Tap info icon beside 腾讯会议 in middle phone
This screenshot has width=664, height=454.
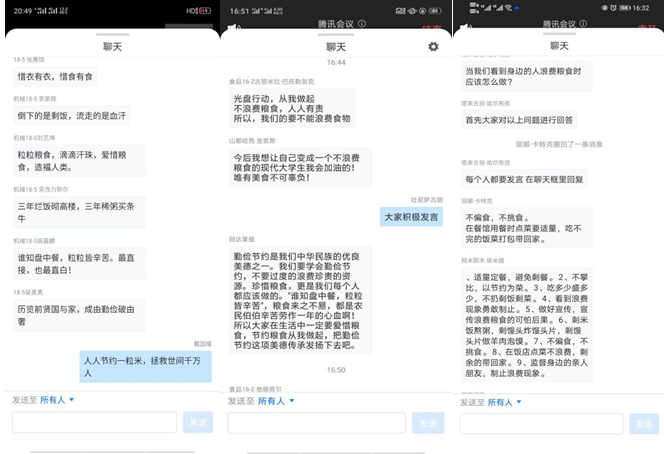click(360, 24)
